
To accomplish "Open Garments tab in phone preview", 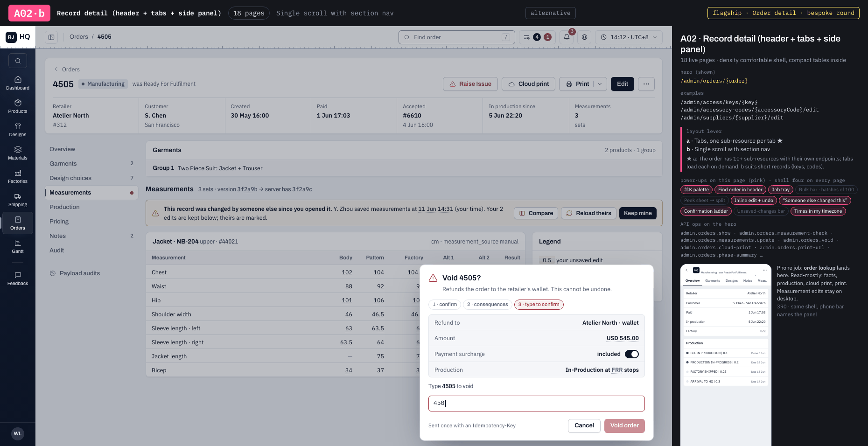I will pyautogui.click(x=713, y=281).
